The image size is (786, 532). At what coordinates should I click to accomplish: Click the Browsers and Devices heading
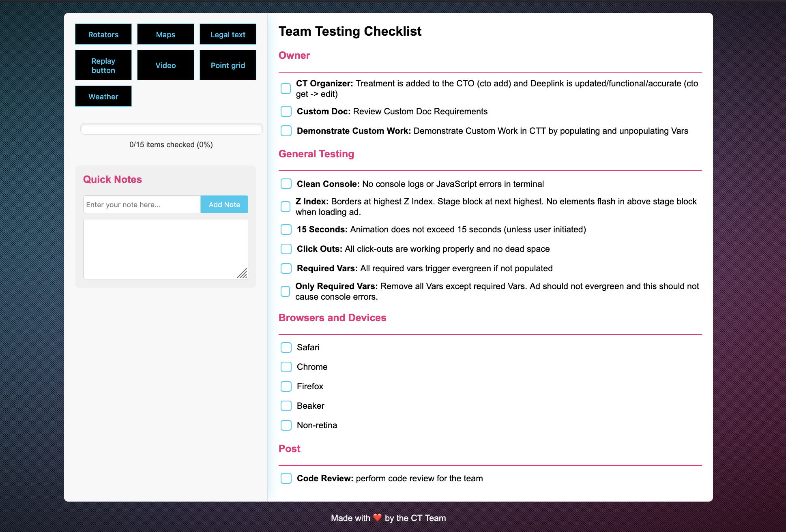332,318
